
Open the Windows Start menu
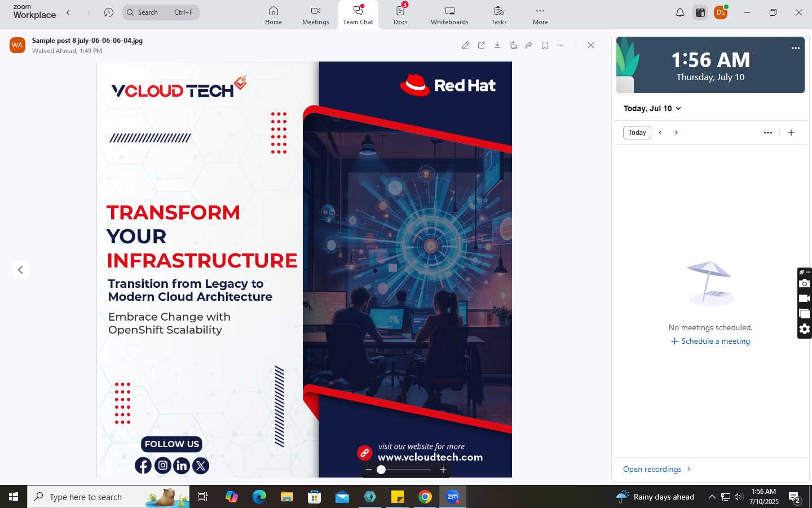pos(14,497)
